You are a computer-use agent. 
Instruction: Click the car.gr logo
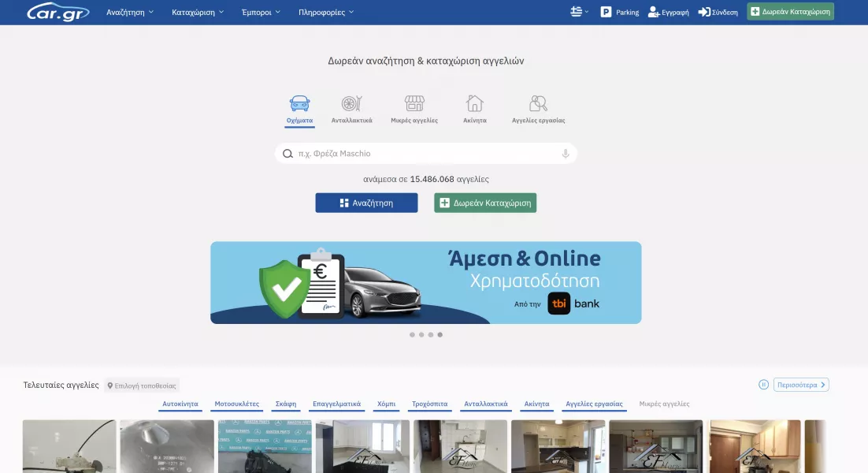click(x=57, y=12)
